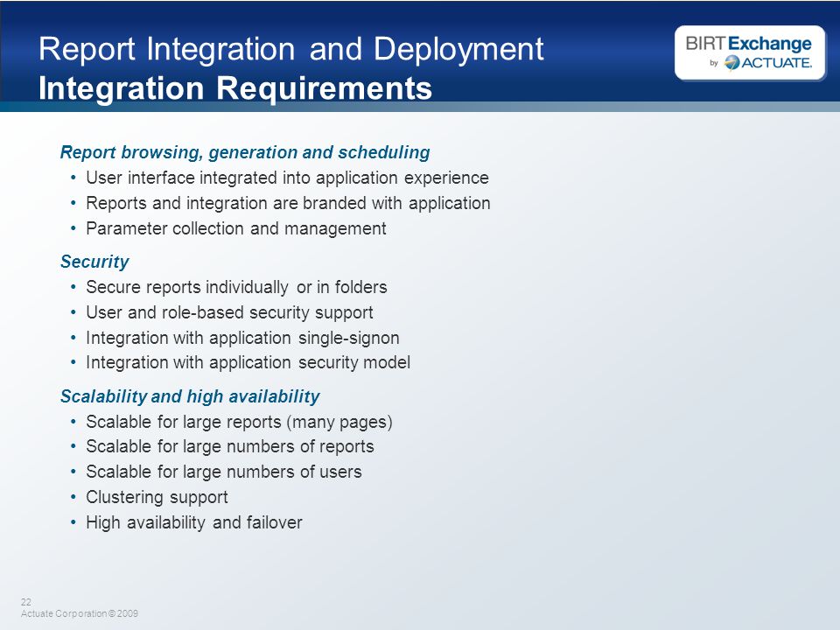
Task: Click 'Actuate Corporation © 2009' footer
Action: [x=80, y=614]
